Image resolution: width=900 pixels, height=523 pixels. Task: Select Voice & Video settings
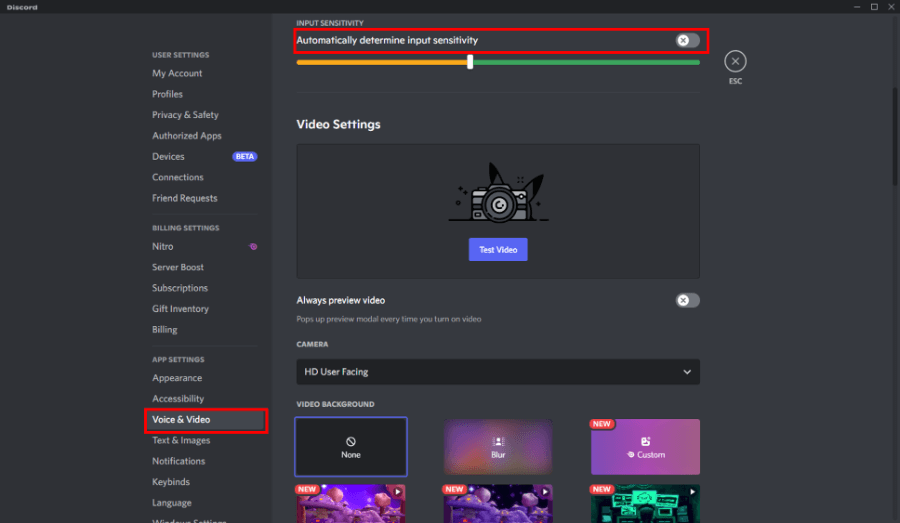coord(205,420)
